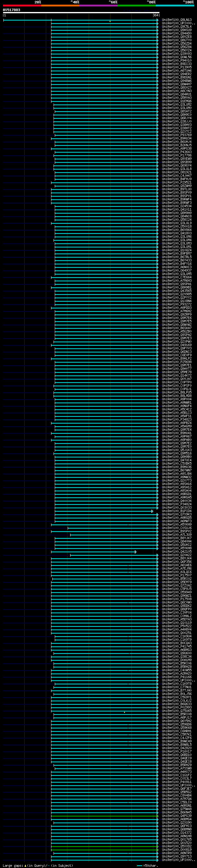Viewport: 197px width, 868px height.
Task: Click the white query length bar
Action: [x=81, y=12]
